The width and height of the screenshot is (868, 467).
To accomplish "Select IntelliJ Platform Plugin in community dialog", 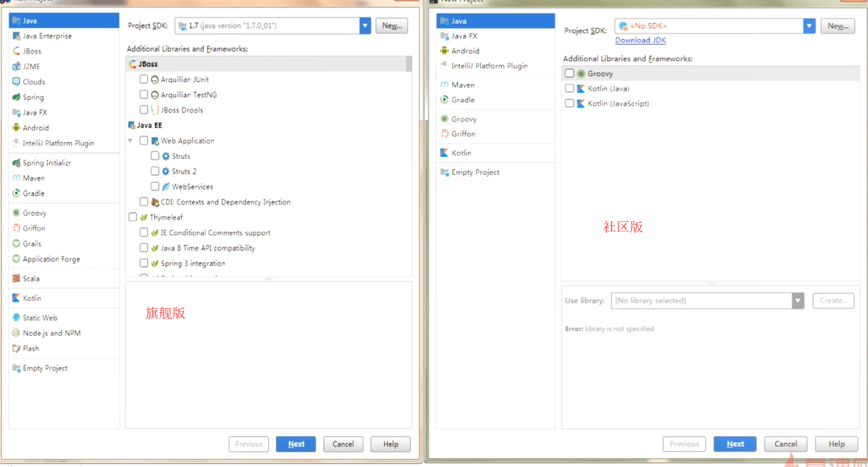I will tap(489, 66).
